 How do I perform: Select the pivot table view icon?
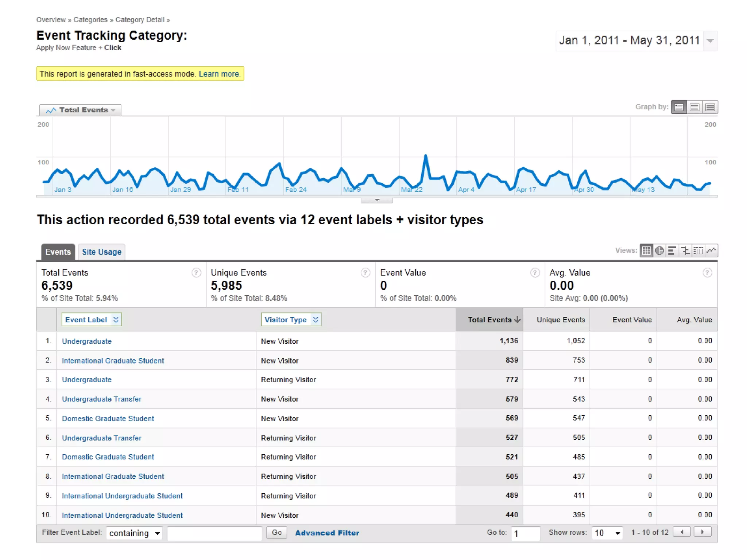698,250
